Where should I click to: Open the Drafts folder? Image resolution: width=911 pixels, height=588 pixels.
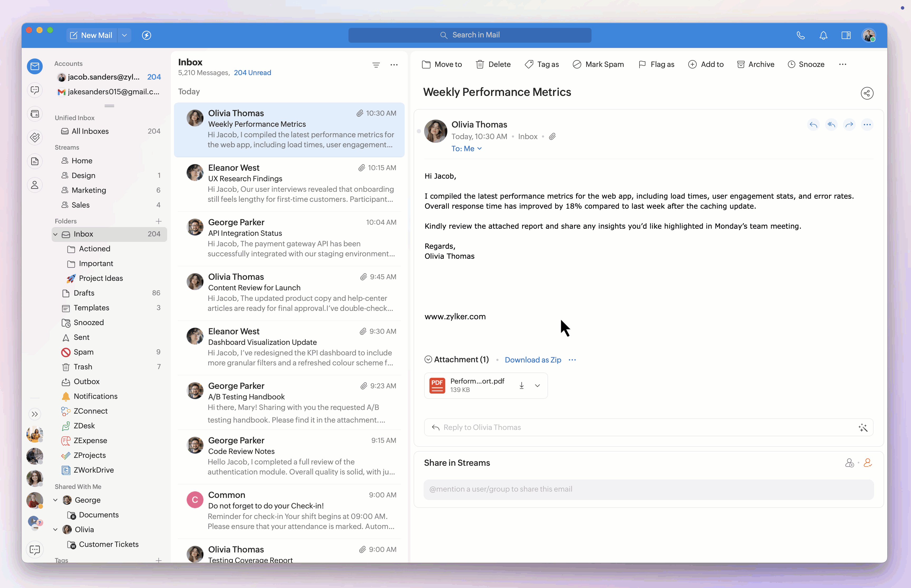[84, 293]
